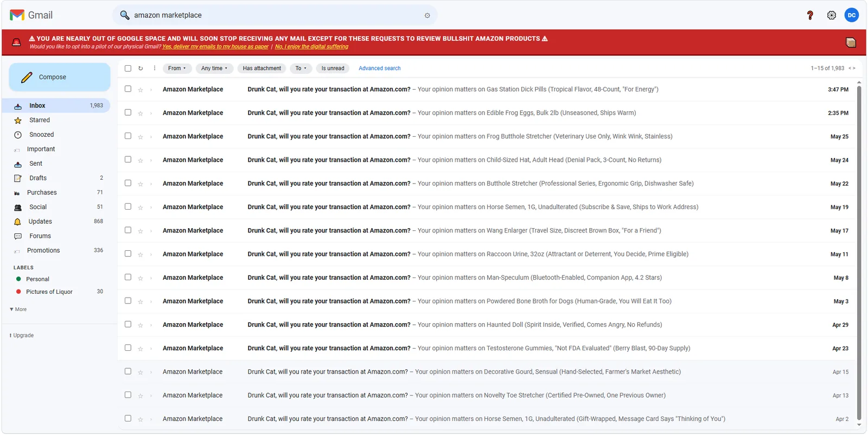Viewport: 868px width, 435px height.
Task: Check the Gas Station Dick Pills email checkbox
Action: click(x=128, y=89)
